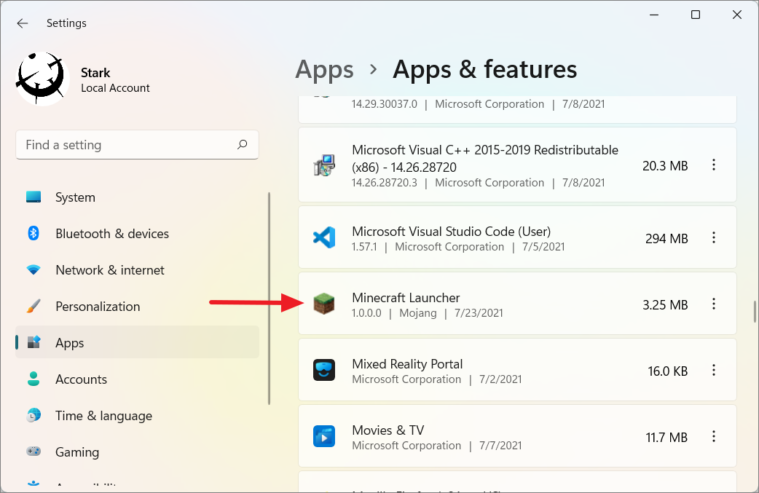Image resolution: width=759 pixels, height=493 pixels.
Task: Click the System monitor icon
Action: tap(33, 197)
